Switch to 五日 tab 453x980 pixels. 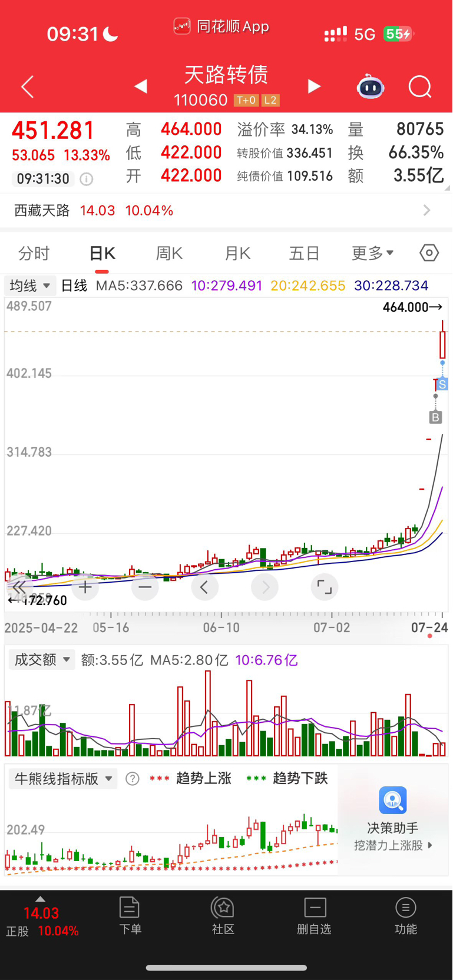[x=305, y=254]
